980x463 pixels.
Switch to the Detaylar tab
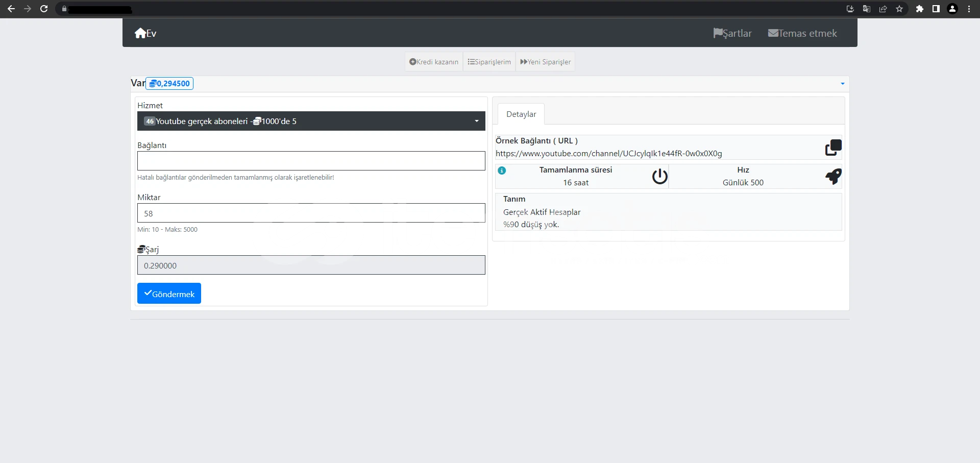(521, 114)
